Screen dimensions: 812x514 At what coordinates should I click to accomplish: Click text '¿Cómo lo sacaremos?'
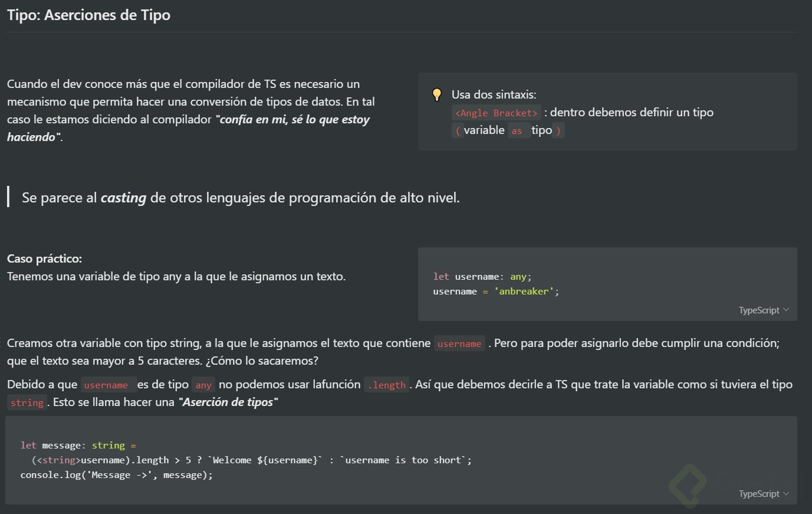pyautogui.click(x=262, y=361)
